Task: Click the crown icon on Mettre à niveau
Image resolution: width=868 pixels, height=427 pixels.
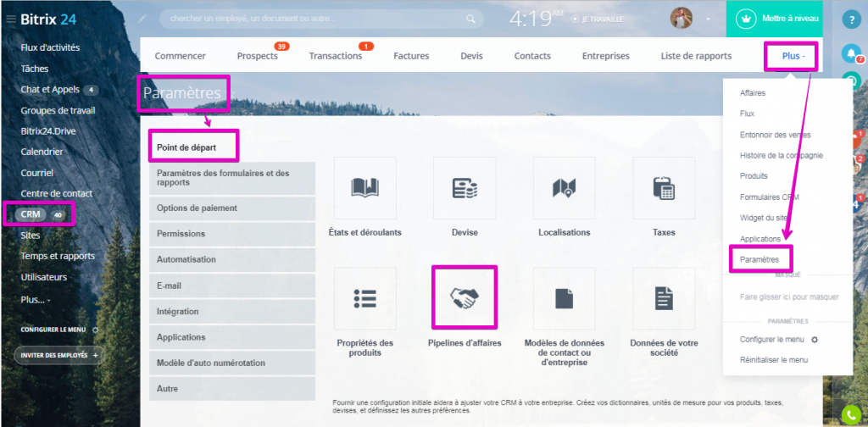Action: coord(746,19)
